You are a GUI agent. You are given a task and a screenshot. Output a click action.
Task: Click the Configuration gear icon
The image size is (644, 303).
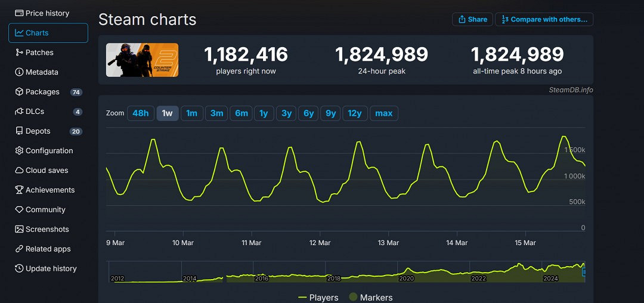coord(19,151)
